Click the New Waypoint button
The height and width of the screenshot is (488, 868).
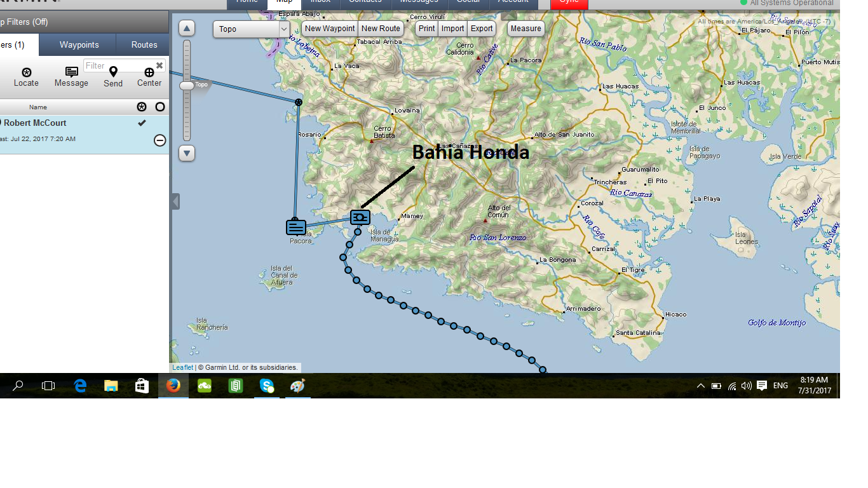tap(329, 28)
